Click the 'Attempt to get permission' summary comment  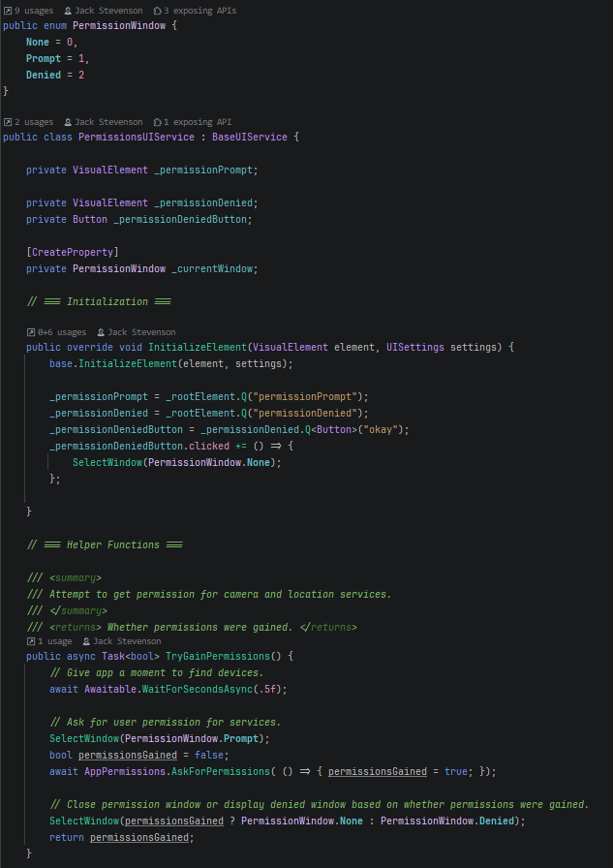click(x=209, y=595)
